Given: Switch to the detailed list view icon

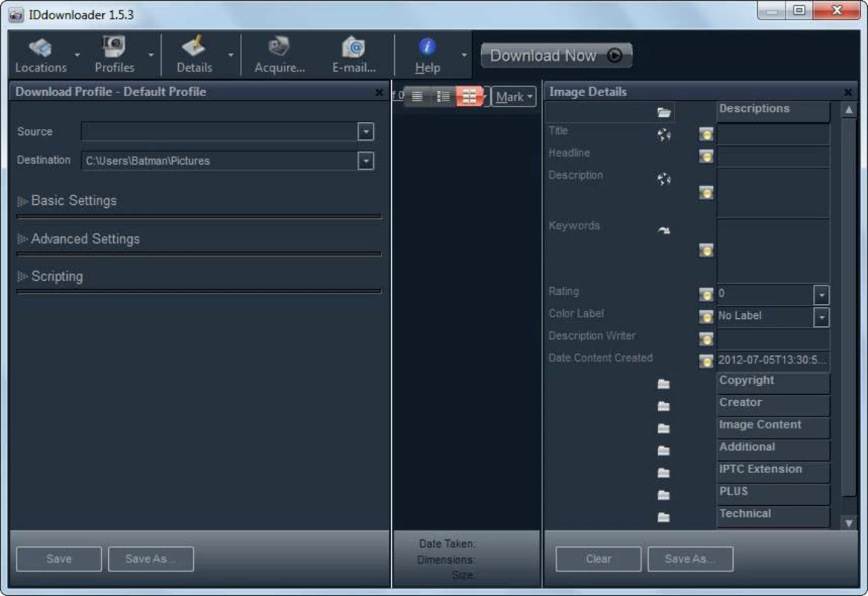Looking at the screenshot, I should tap(443, 97).
